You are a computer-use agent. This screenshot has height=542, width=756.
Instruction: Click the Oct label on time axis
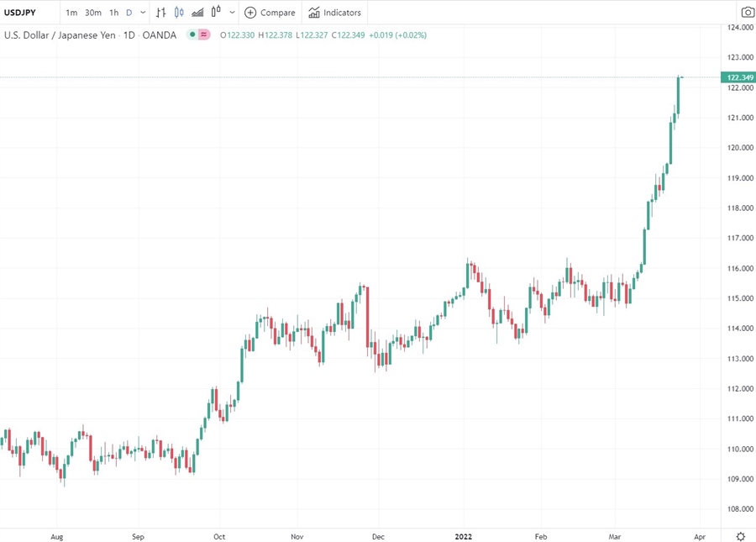coord(219,537)
